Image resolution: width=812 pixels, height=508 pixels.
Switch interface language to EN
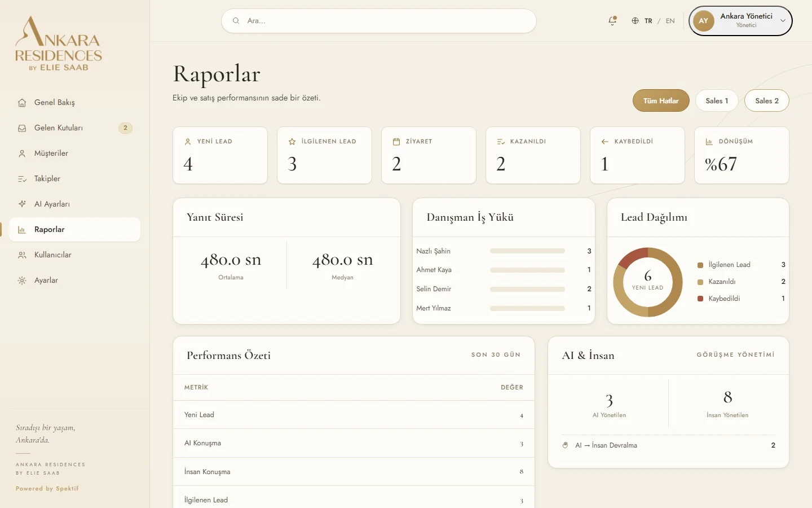click(670, 21)
